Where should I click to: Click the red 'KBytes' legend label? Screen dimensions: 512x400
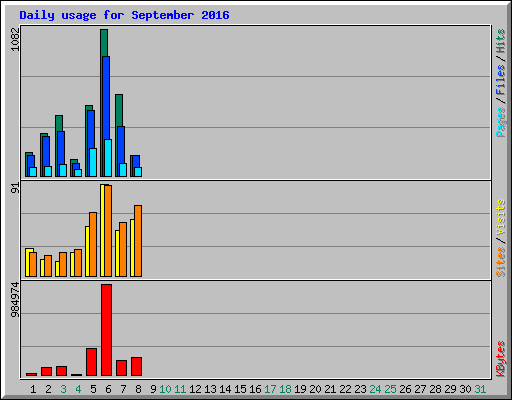pos(500,359)
